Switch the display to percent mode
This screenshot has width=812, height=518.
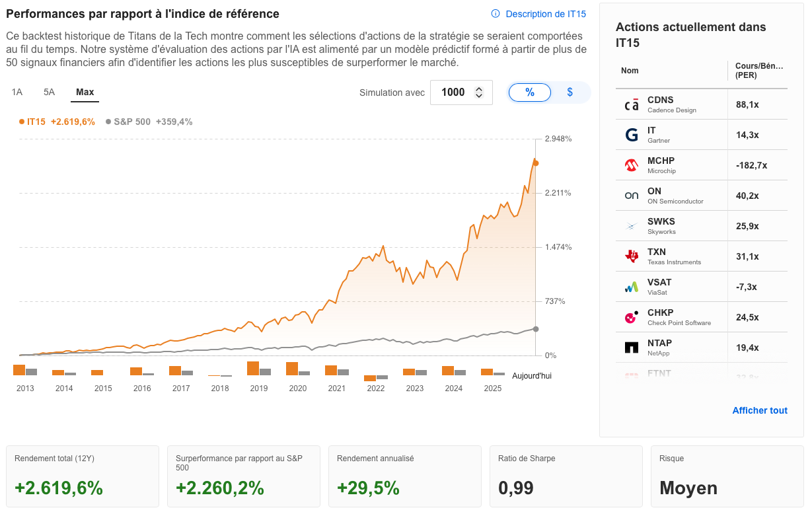530,92
